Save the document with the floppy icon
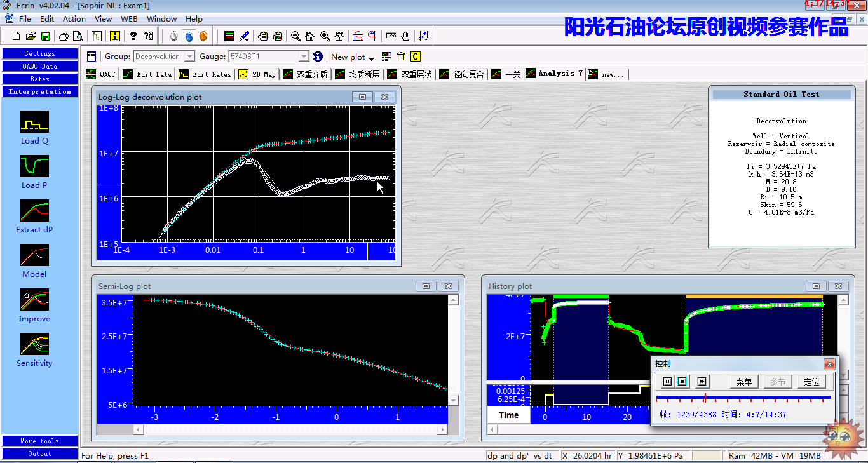 pos(46,36)
